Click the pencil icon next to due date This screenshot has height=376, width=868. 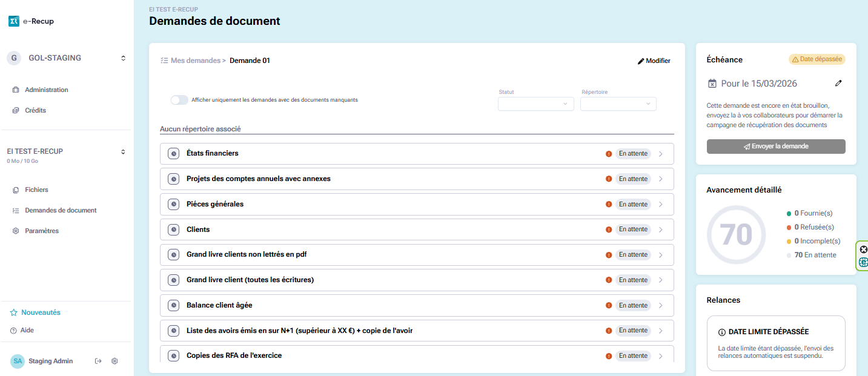(x=838, y=83)
